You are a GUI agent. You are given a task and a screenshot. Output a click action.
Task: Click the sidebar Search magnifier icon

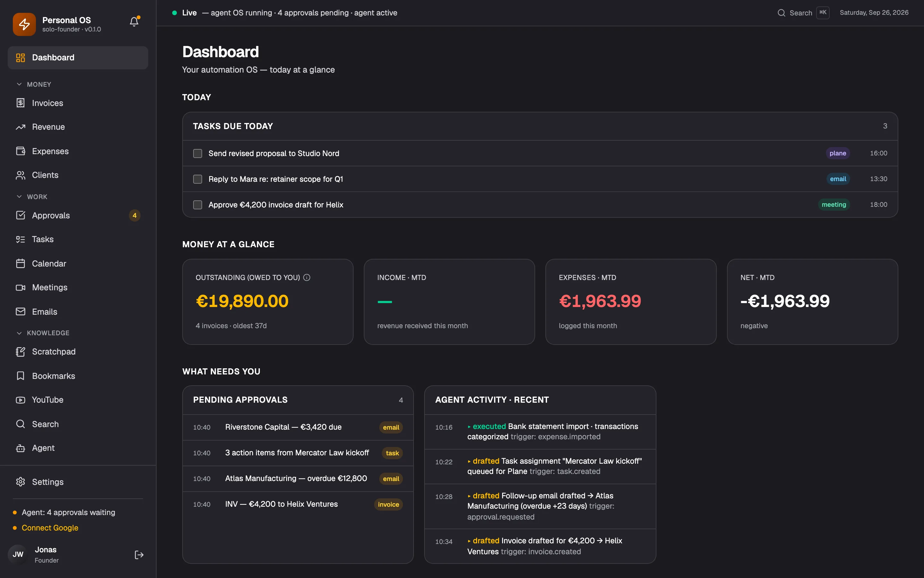click(21, 424)
